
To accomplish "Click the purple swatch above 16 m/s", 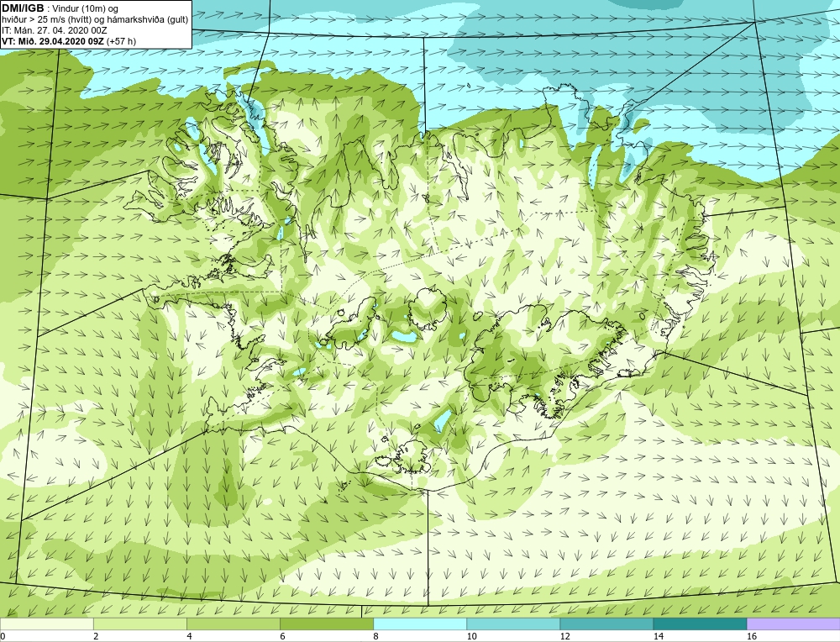I will tap(794, 624).
